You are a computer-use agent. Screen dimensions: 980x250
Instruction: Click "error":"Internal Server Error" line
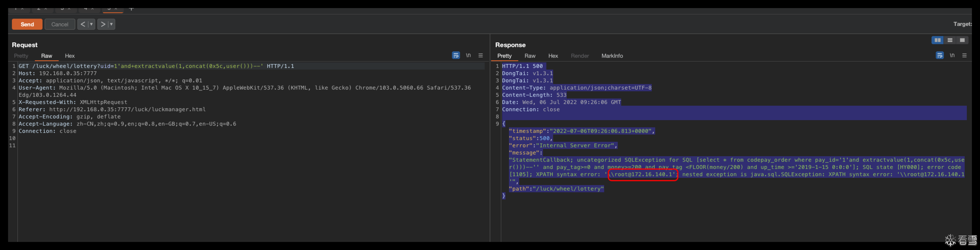tap(563, 146)
